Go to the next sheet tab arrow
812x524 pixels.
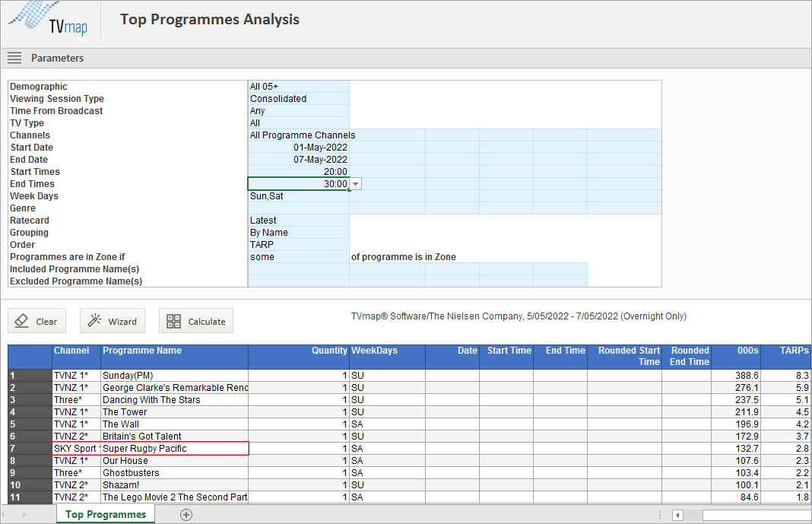[x=24, y=515]
